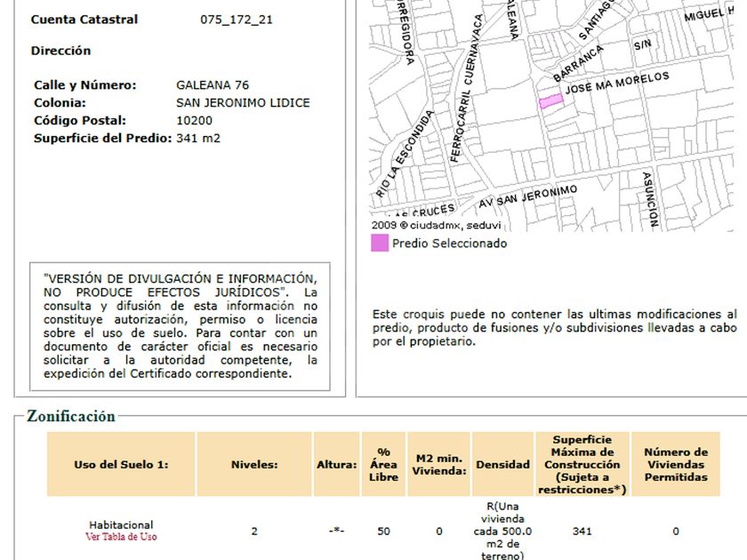747x560 pixels.
Task: Open the Ver Tabla de Uso link
Action: pyautogui.click(x=121, y=537)
